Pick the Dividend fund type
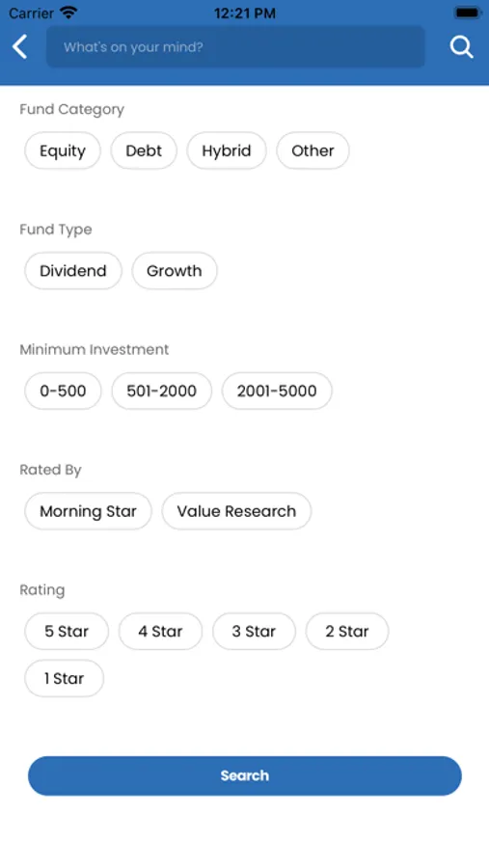 73,271
